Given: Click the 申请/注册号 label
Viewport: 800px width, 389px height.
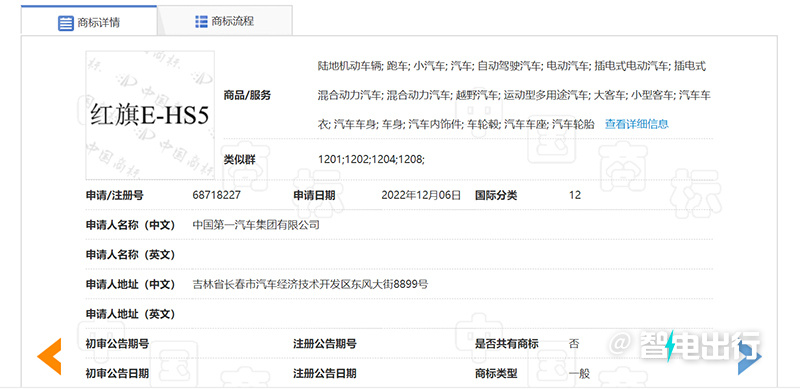Looking at the screenshot, I should tap(114, 196).
